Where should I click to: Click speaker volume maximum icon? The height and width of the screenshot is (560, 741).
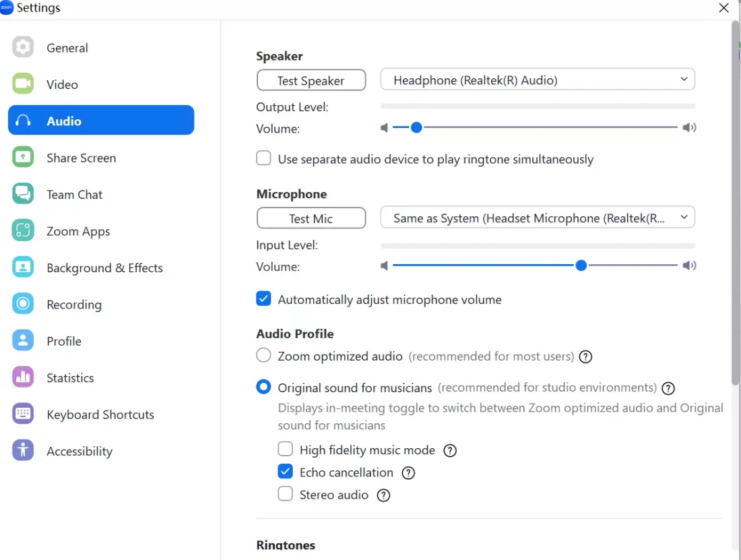pyautogui.click(x=690, y=127)
